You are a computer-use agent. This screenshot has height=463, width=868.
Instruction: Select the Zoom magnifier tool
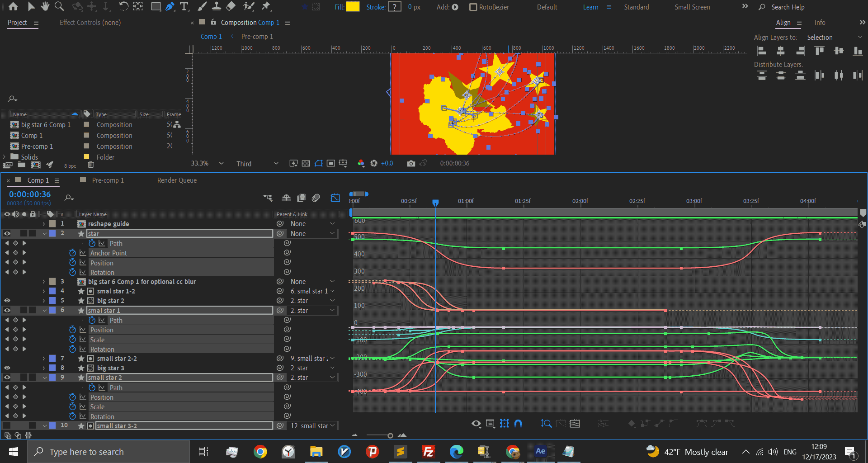point(59,6)
